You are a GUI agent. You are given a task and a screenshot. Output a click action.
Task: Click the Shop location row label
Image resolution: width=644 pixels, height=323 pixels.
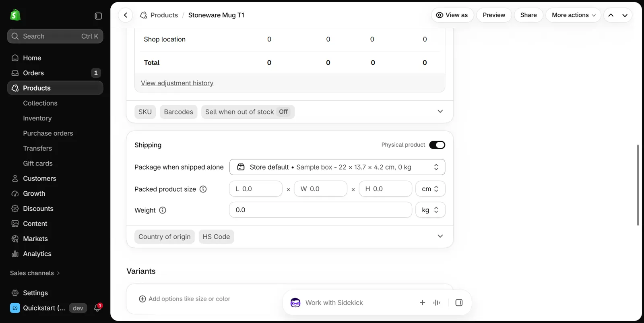coord(165,39)
